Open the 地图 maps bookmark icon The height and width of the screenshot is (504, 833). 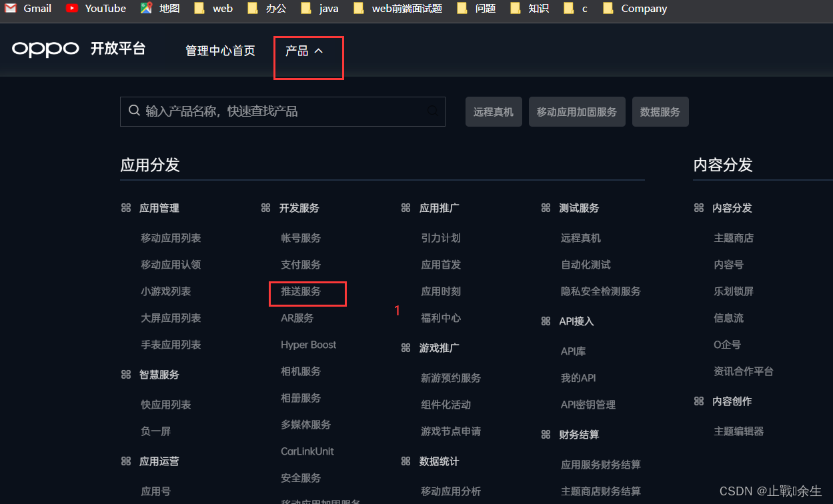tap(146, 9)
